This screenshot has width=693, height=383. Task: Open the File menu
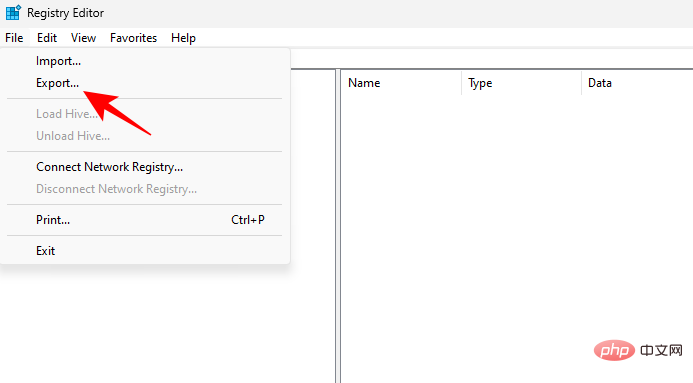pyautogui.click(x=14, y=38)
